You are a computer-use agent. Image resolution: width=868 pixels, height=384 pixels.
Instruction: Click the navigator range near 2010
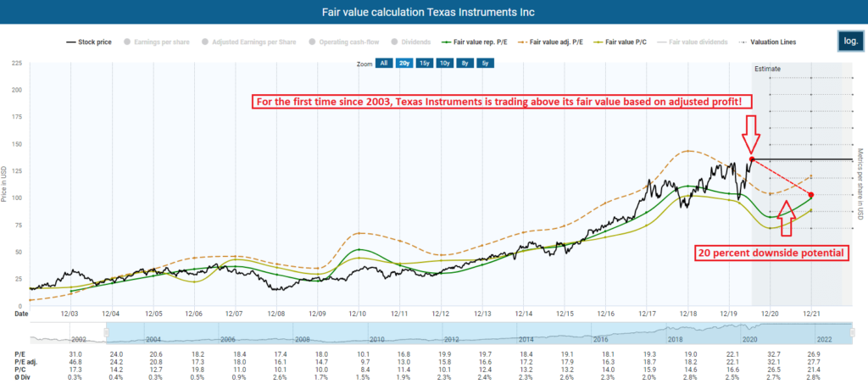coord(376,338)
